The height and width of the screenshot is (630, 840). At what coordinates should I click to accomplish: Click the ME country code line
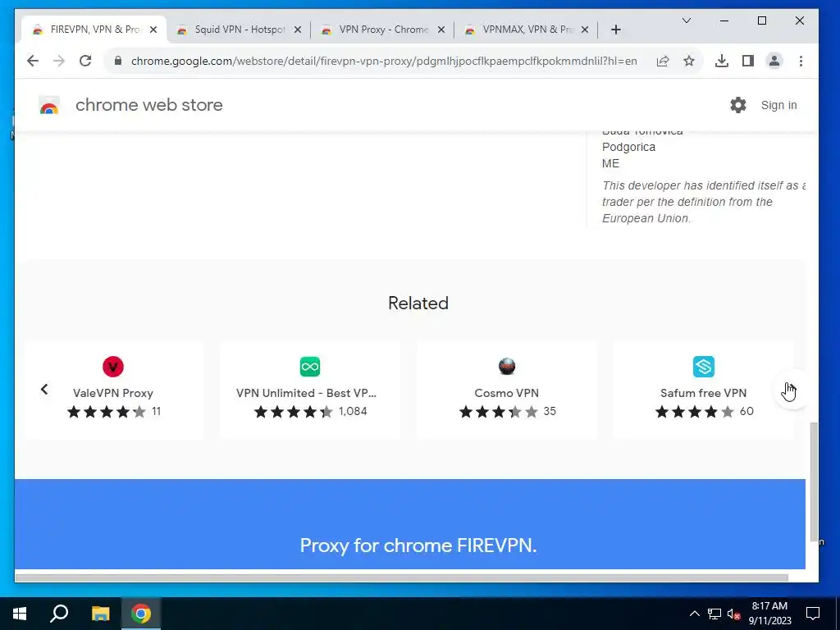click(x=610, y=163)
